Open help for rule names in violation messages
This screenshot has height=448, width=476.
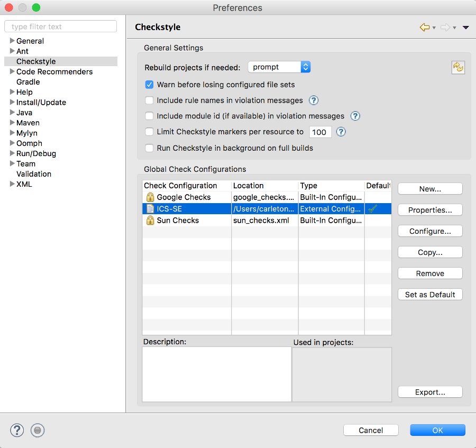(314, 100)
